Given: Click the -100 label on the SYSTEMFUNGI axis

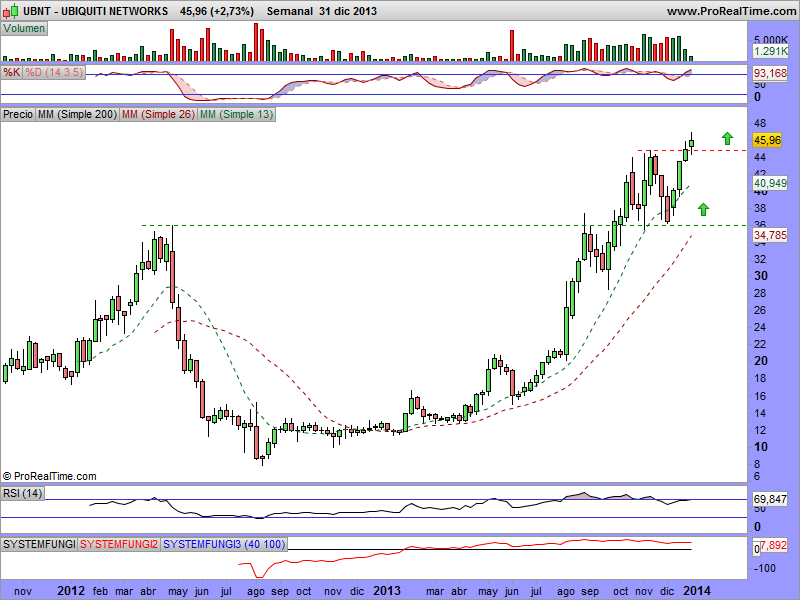Looking at the screenshot, I should point(765,568).
